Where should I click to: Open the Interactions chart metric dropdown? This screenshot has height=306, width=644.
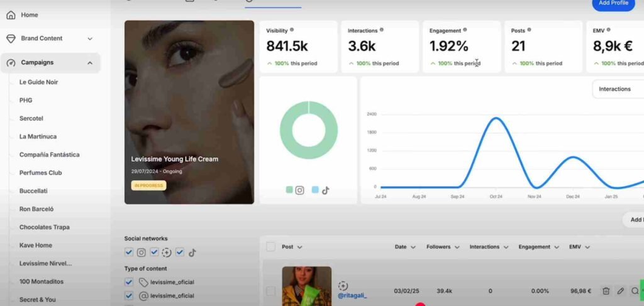[618, 89]
